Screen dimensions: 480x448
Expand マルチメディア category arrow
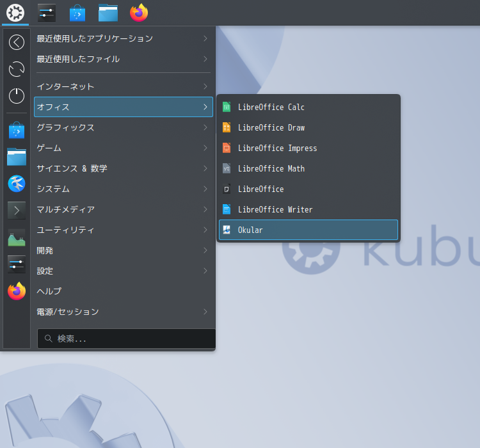click(x=205, y=209)
